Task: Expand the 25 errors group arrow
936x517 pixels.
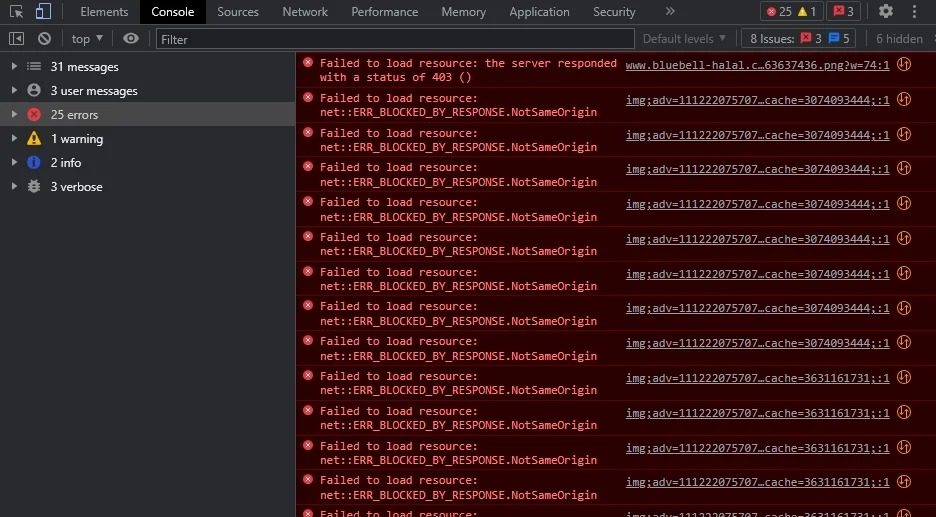Action: (x=14, y=114)
